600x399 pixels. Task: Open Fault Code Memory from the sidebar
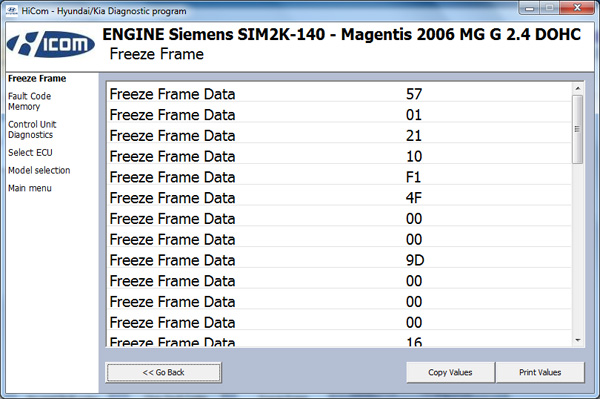click(29, 101)
